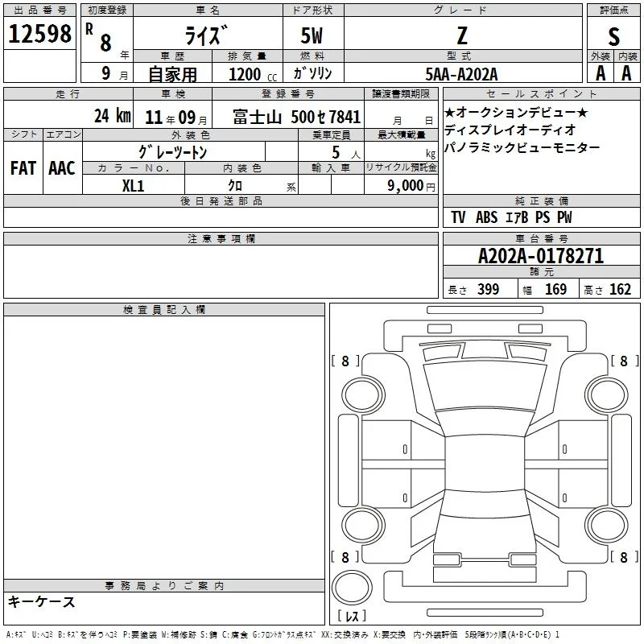The width and height of the screenshot is (644, 644).
Task: Click the model code 5AA-A202A cell
Action: tap(463, 73)
